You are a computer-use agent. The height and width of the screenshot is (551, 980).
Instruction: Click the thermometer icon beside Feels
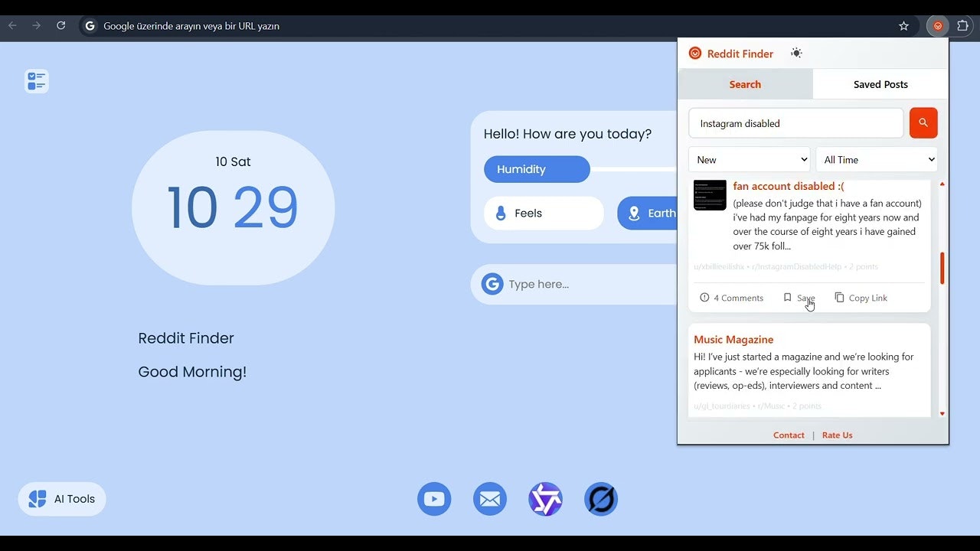coord(501,214)
